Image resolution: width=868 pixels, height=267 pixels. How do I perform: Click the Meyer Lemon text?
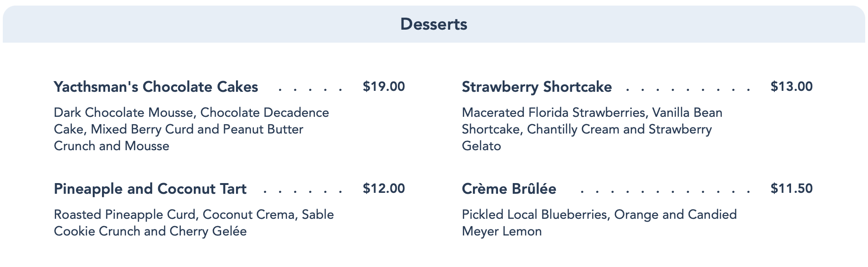502,231
